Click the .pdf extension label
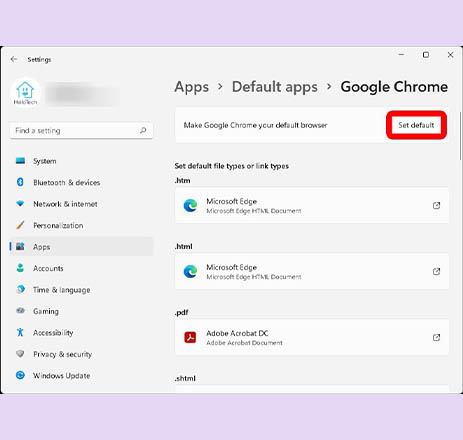This screenshot has height=440, width=463. 181,312
